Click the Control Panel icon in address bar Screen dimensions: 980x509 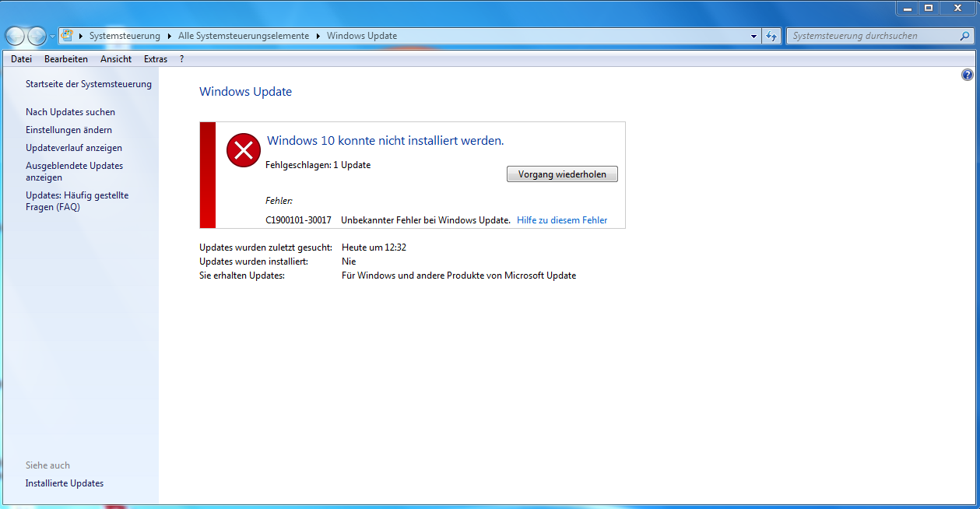67,36
